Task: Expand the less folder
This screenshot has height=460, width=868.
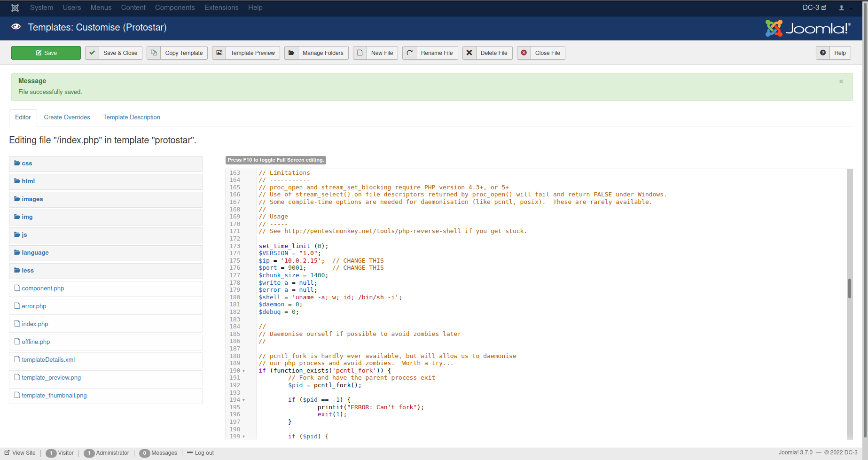Action: click(x=106, y=271)
